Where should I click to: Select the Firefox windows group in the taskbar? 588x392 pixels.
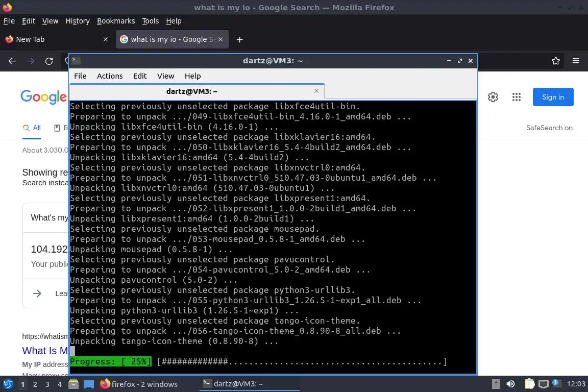(139, 384)
